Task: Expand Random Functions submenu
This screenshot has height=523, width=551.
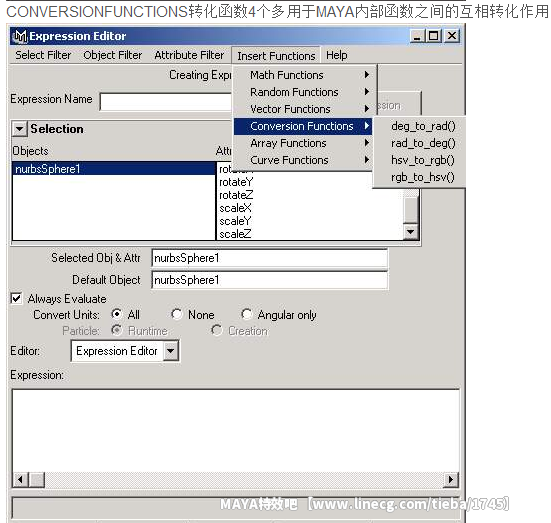Action: pyautogui.click(x=303, y=92)
